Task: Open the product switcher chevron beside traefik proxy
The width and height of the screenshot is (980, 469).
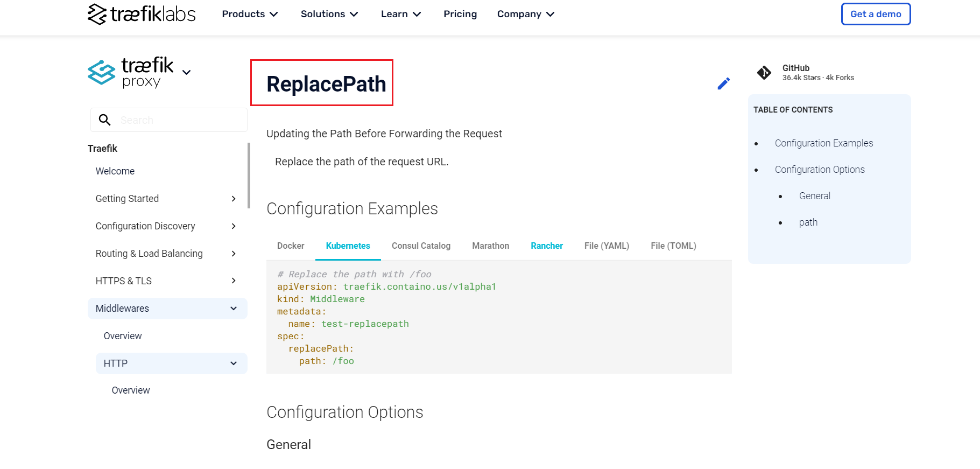Action: pos(186,72)
